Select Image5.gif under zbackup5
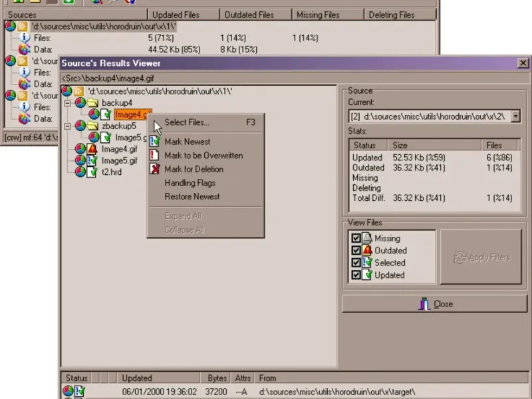 click(x=131, y=138)
